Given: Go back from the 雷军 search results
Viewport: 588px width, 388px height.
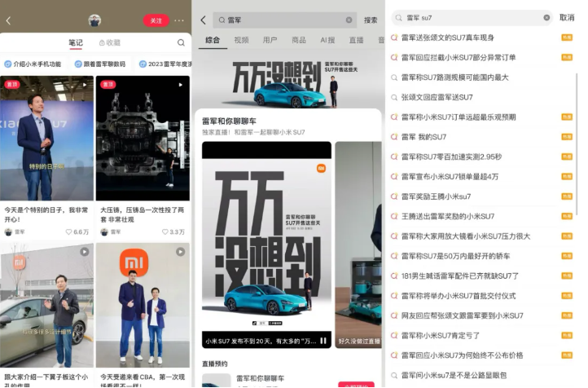Looking at the screenshot, I should click(x=204, y=20).
